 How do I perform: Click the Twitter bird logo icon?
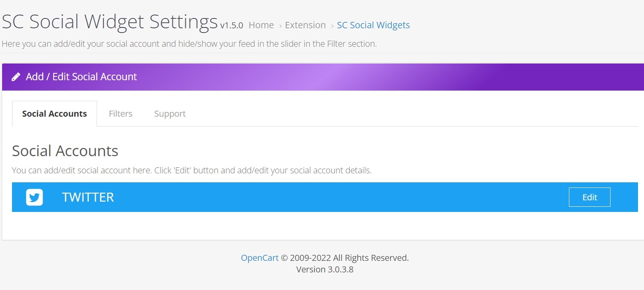[x=34, y=197]
